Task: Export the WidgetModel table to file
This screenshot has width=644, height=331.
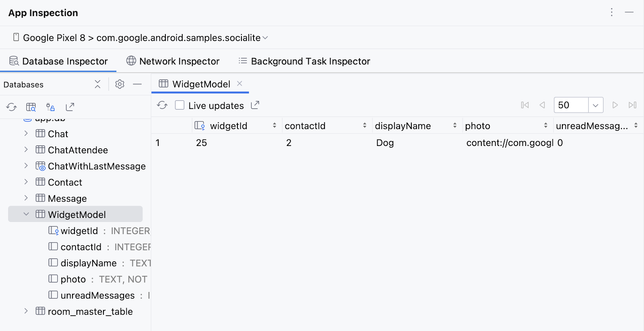Action: 255,105
